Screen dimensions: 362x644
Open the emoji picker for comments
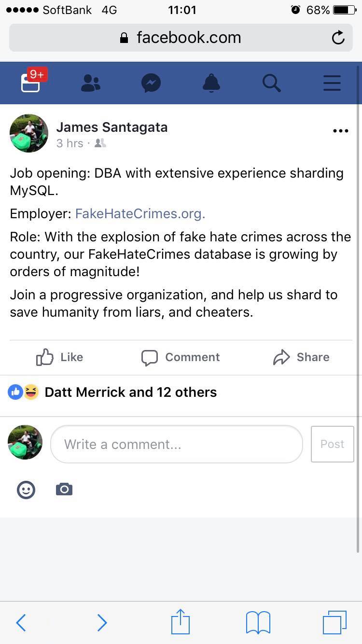(x=26, y=490)
